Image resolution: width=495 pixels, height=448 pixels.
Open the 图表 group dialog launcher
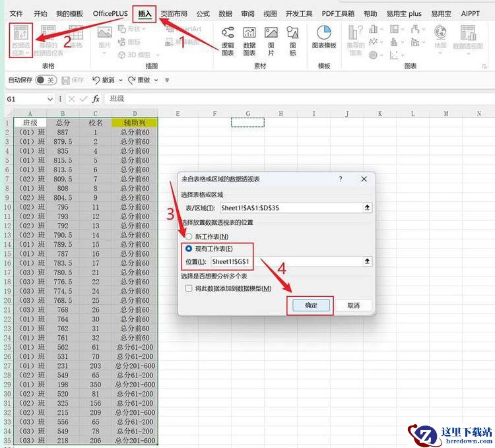tap(484, 66)
